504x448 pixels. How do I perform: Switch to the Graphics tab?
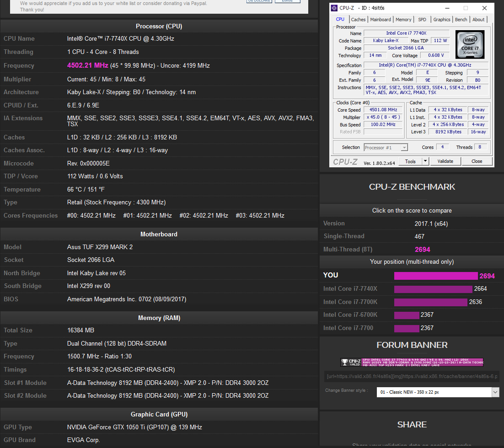click(442, 20)
